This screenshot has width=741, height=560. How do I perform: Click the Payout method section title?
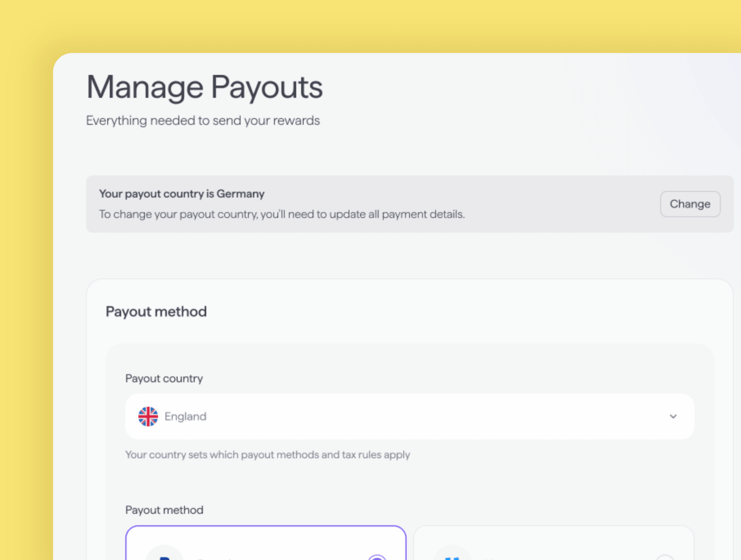tap(156, 312)
